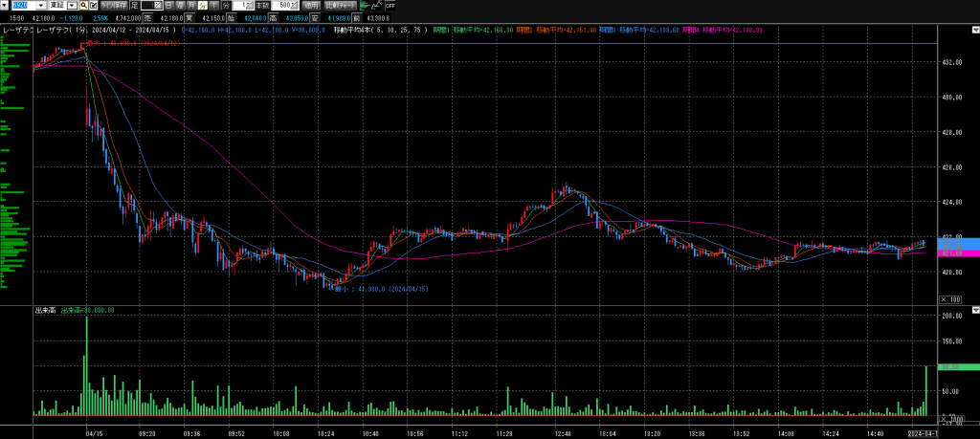Open the 比較チャート comparison chart button
The width and height of the screenshot is (980, 439).
coord(341,6)
